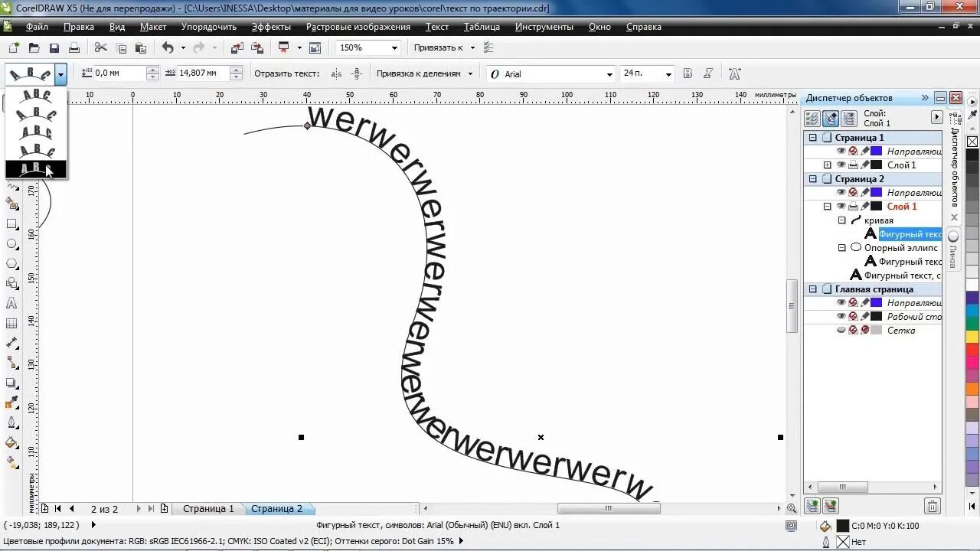Open the font name dropdown

(609, 74)
